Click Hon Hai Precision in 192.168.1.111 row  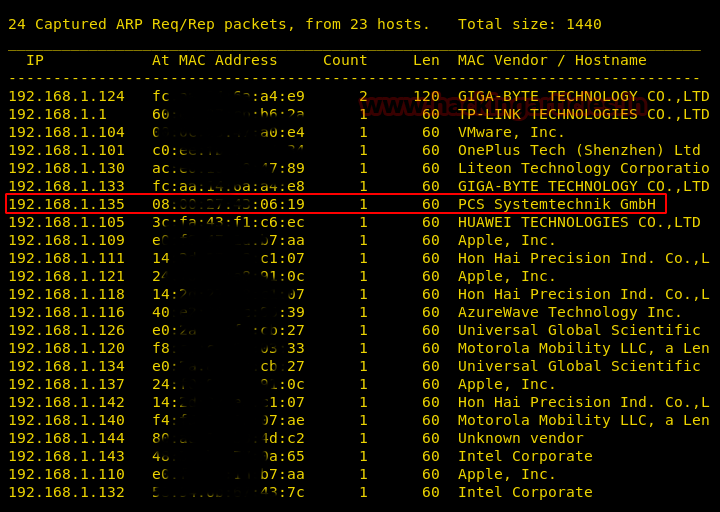(x=584, y=258)
